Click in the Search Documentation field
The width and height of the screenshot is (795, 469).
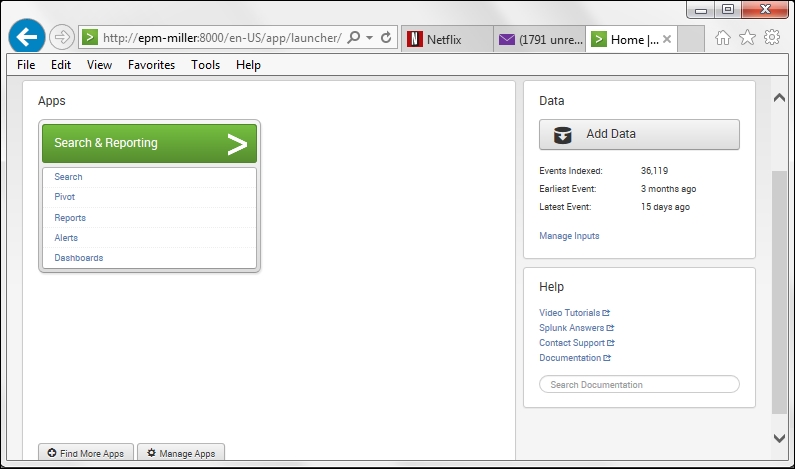[x=639, y=384]
